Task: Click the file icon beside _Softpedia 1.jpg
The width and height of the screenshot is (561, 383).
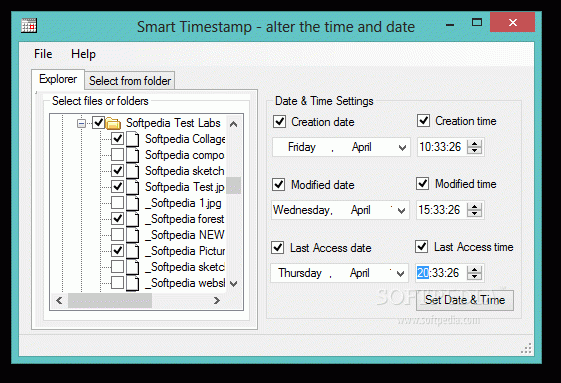Action: coord(132,203)
